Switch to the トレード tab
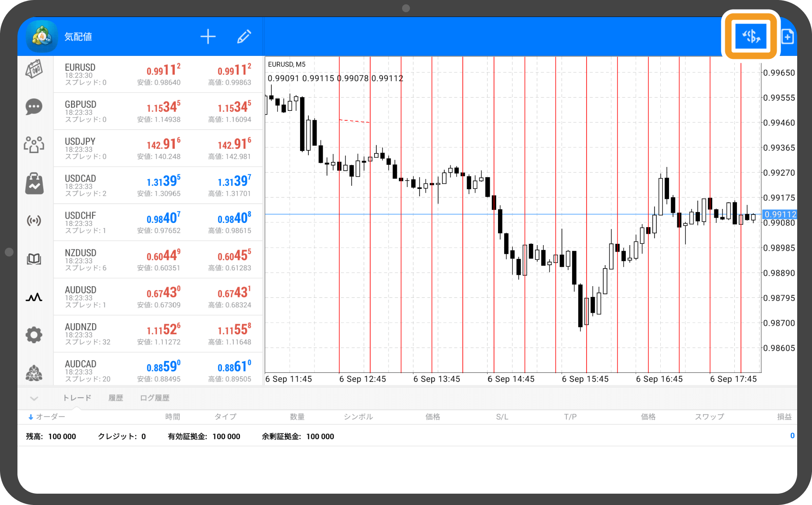The height and width of the screenshot is (505, 812). [x=77, y=398]
